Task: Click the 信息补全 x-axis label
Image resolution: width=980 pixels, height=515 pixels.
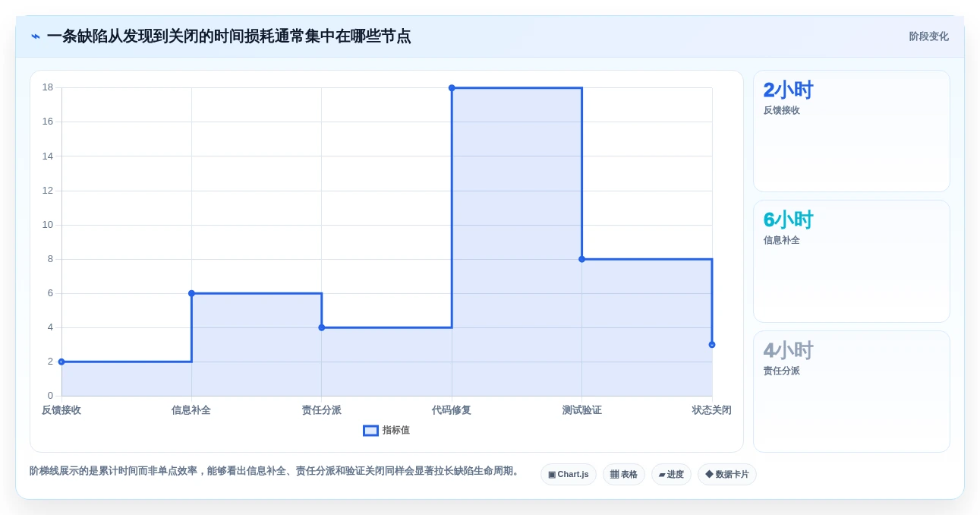Action: pos(191,410)
